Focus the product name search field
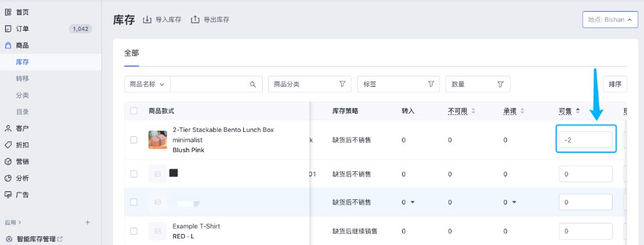 [x=209, y=84]
